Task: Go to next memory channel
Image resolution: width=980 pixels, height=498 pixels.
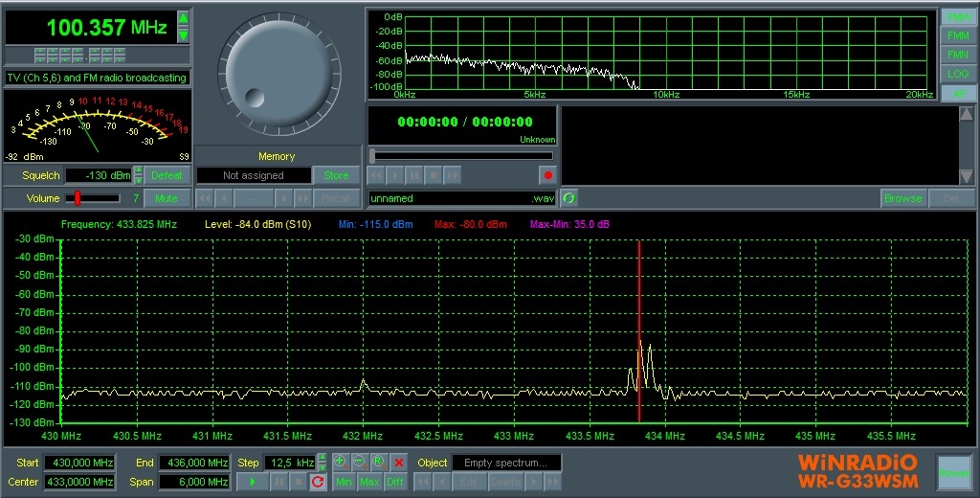Action: 283,198
